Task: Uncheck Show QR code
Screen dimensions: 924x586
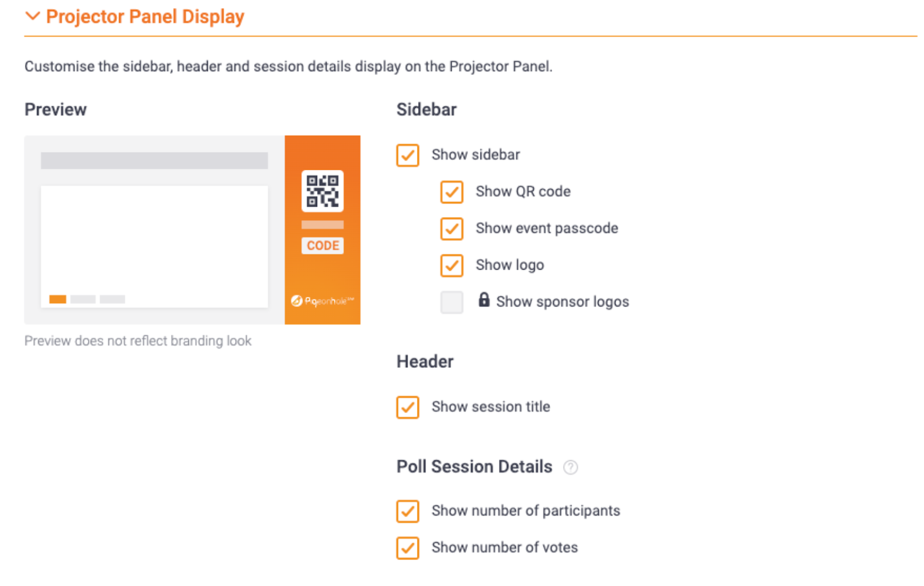Action: pos(452,192)
